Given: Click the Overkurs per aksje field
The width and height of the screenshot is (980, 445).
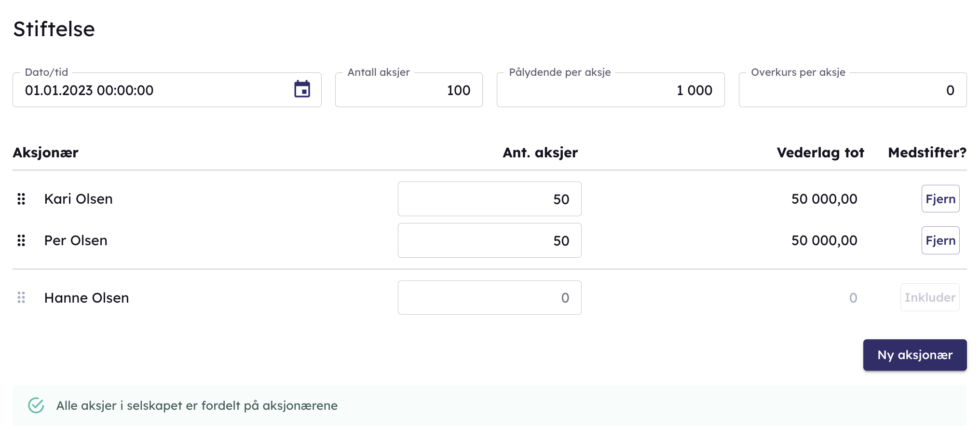Looking at the screenshot, I should click(x=852, y=90).
